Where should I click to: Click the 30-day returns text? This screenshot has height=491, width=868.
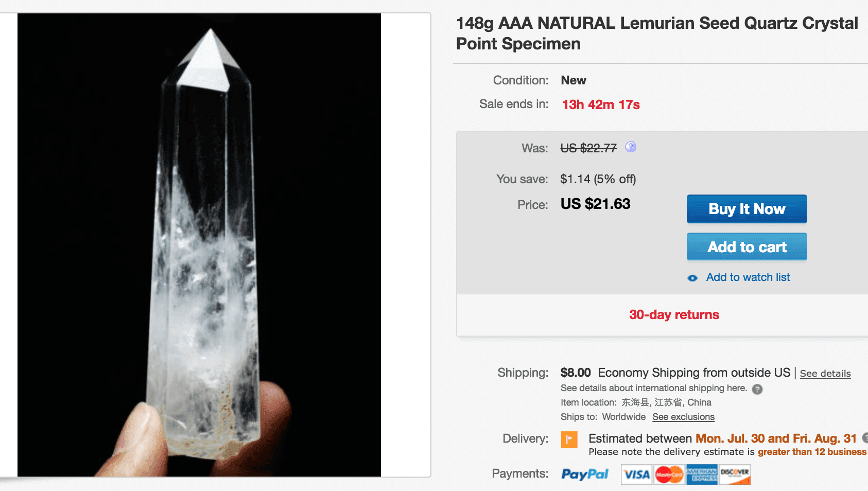tap(674, 315)
